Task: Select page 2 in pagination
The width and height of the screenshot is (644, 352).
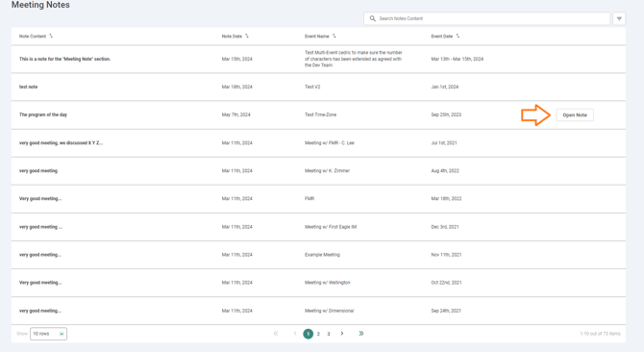Action: [318, 334]
